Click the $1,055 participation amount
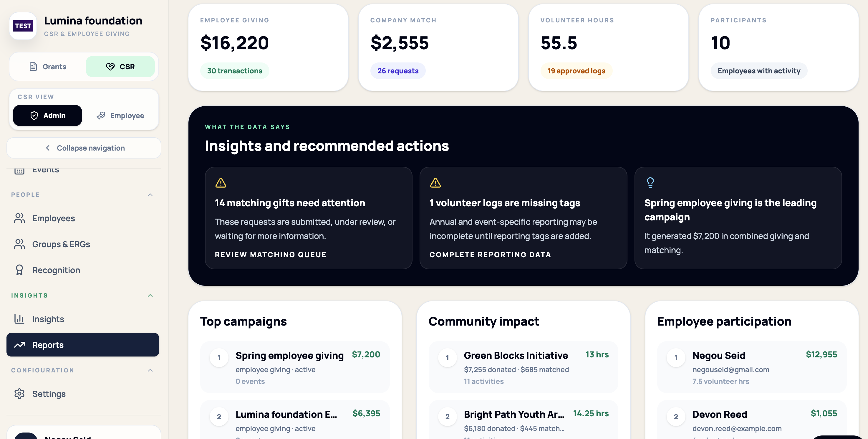868x439 pixels. pyautogui.click(x=824, y=414)
